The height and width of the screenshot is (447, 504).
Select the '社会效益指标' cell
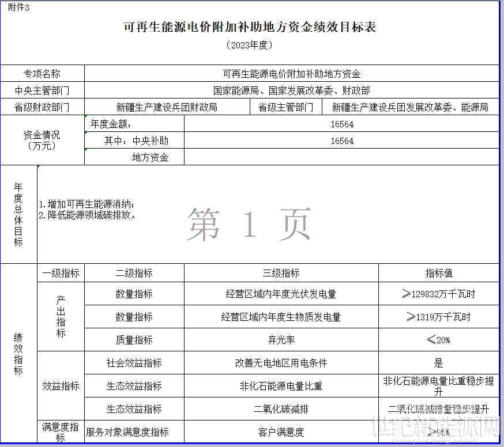[x=134, y=363]
